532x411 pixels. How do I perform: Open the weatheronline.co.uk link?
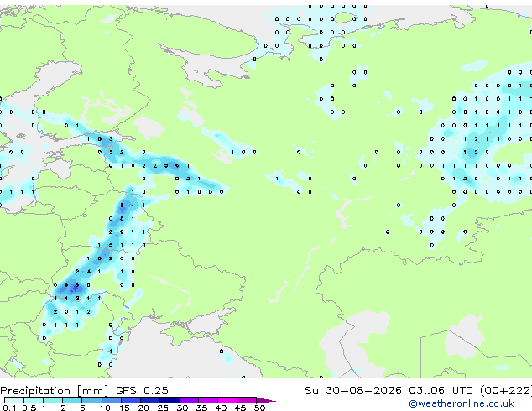tap(462, 403)
